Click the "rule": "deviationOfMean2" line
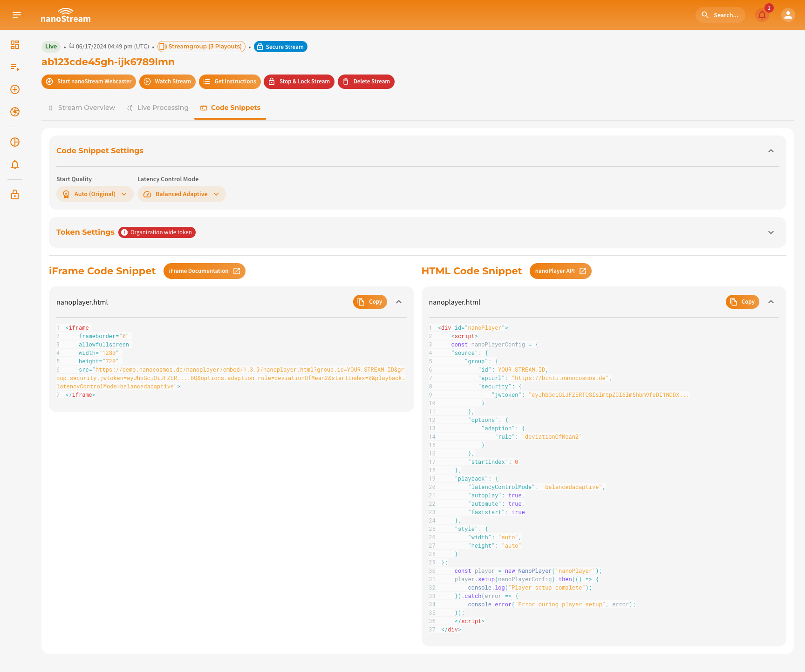 tap(538, 437)
